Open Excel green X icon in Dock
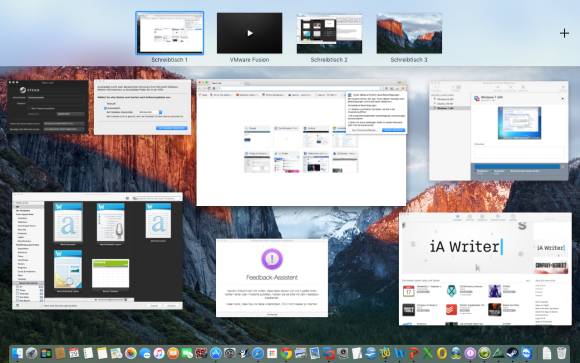 [427, 353]
